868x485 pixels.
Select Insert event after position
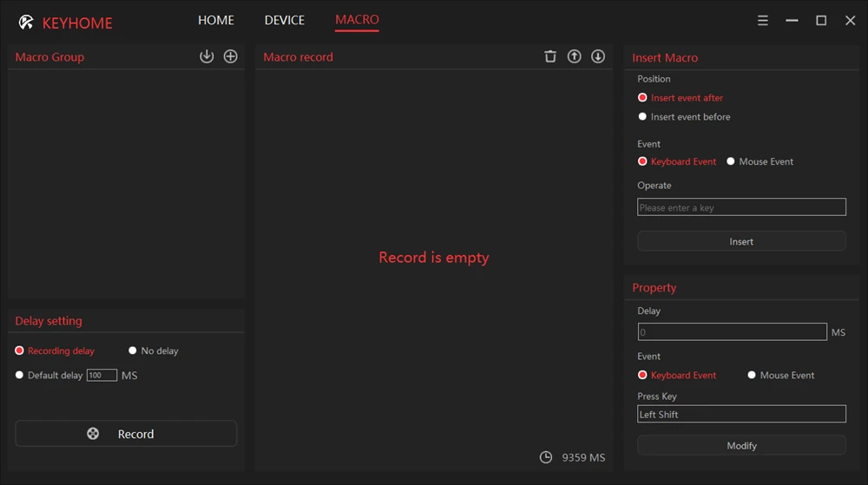[x=681, y=98]
